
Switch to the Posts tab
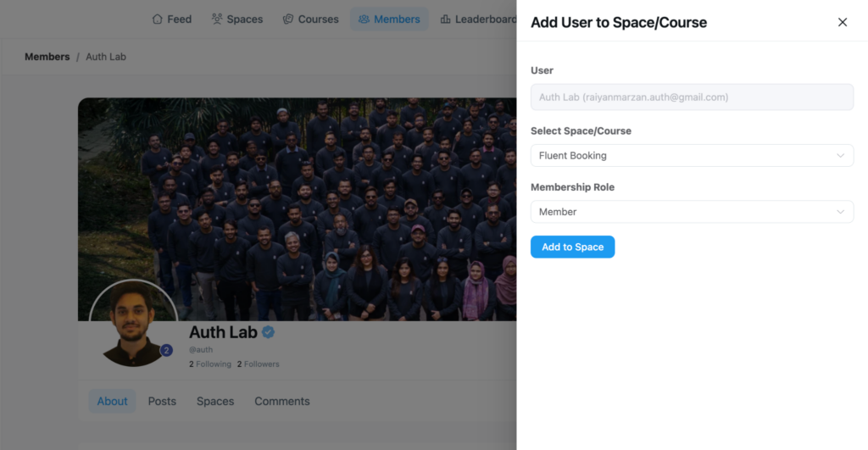162,401
